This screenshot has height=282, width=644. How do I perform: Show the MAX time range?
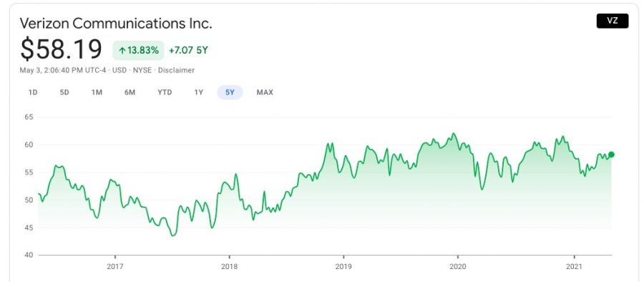[265, 92]
